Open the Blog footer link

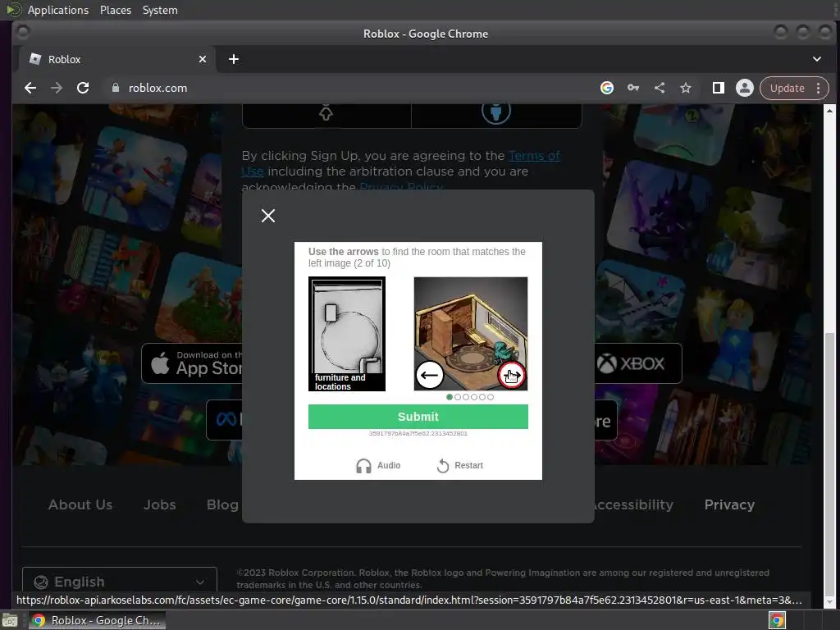point(222,504)
